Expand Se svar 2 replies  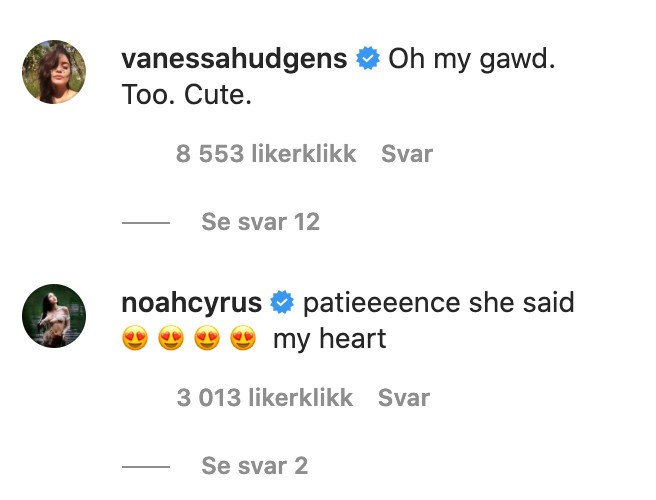[x=254, y=466]
